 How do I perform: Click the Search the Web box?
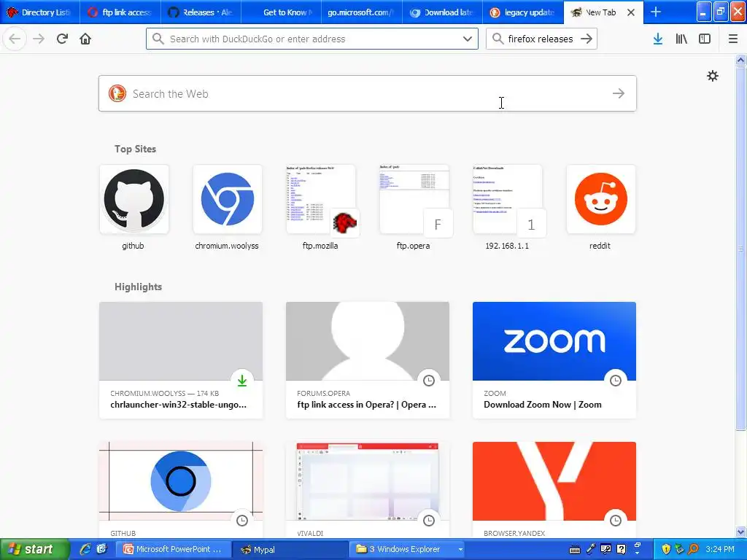click(368, 93)
